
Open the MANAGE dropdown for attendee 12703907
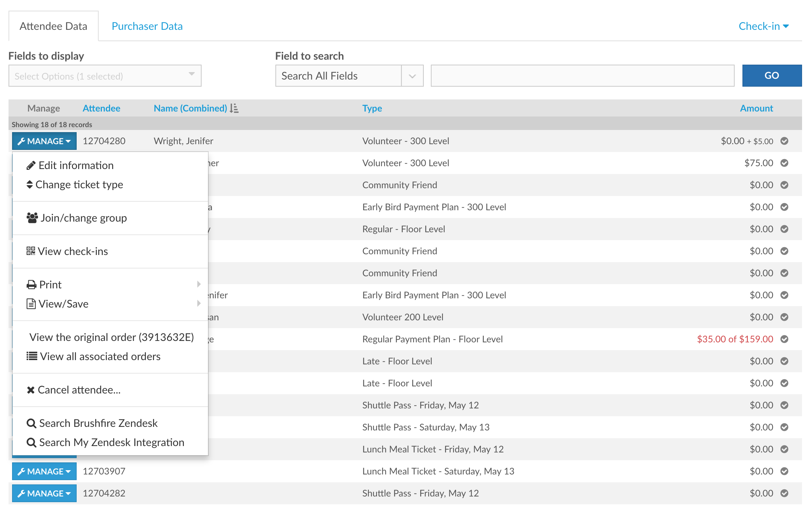(x=44, y=472)
